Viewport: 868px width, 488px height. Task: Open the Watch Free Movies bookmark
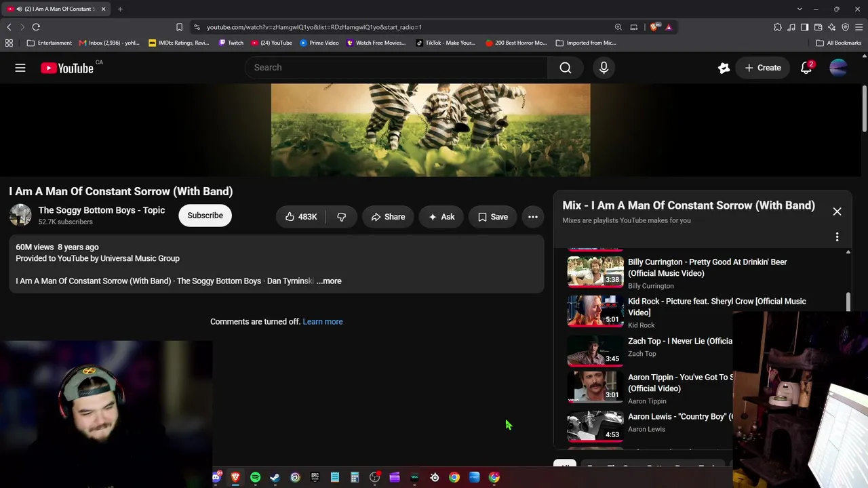coord(376,43)
